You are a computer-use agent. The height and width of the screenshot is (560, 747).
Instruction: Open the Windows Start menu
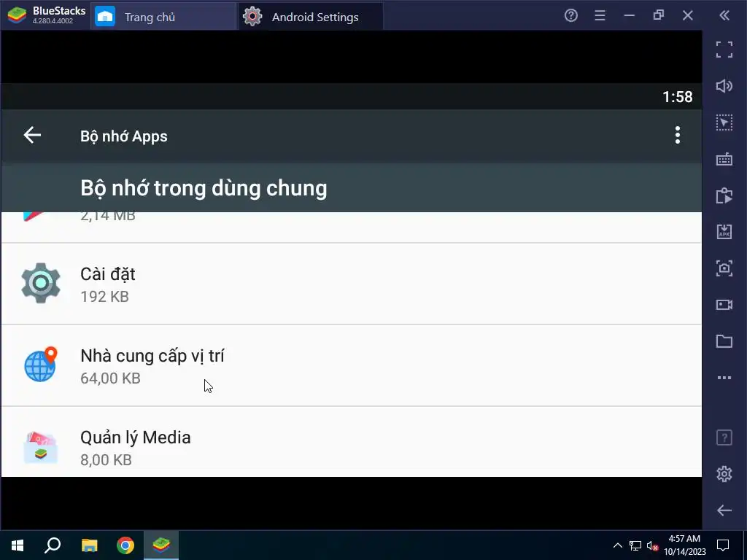tap(18, 545)
